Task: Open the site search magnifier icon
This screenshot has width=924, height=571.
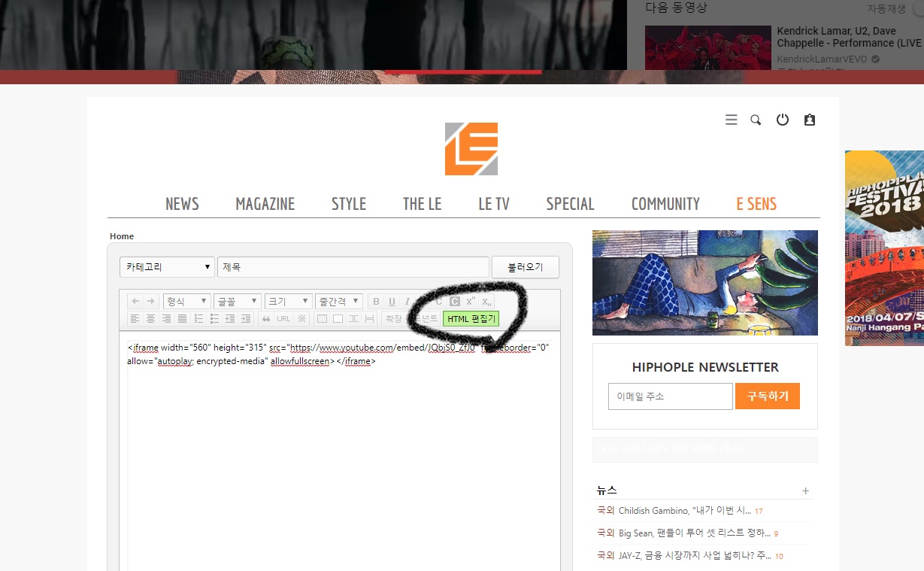Action: (x=756, y=120)
